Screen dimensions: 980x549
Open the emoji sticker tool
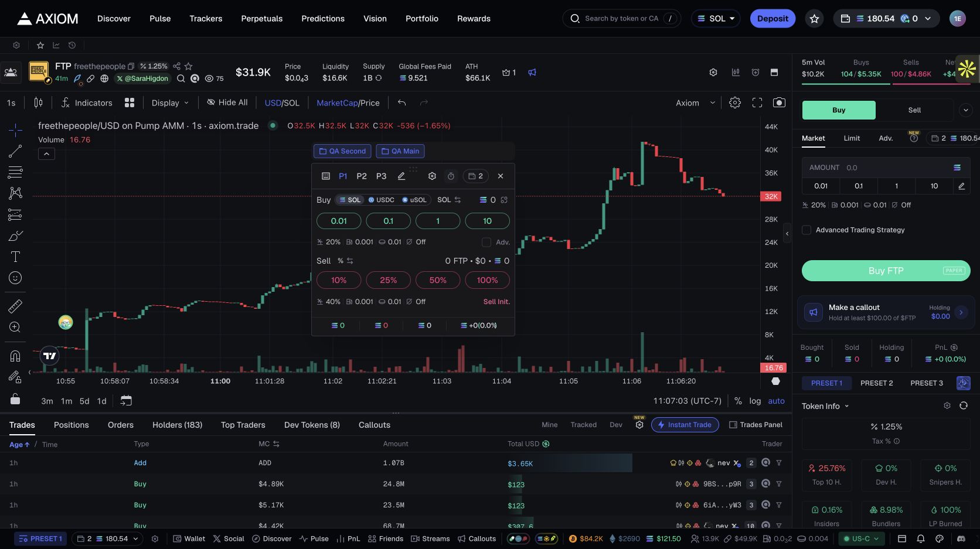15,278
